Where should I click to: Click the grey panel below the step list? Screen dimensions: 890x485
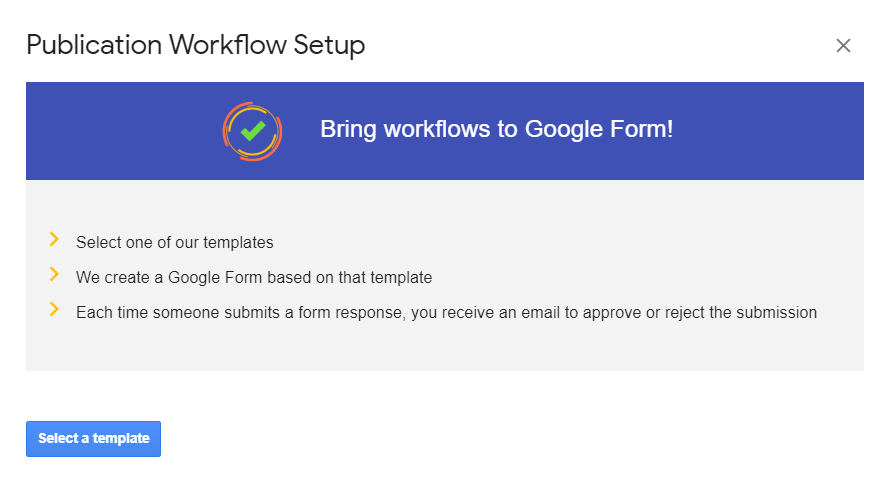pos(445,348)
